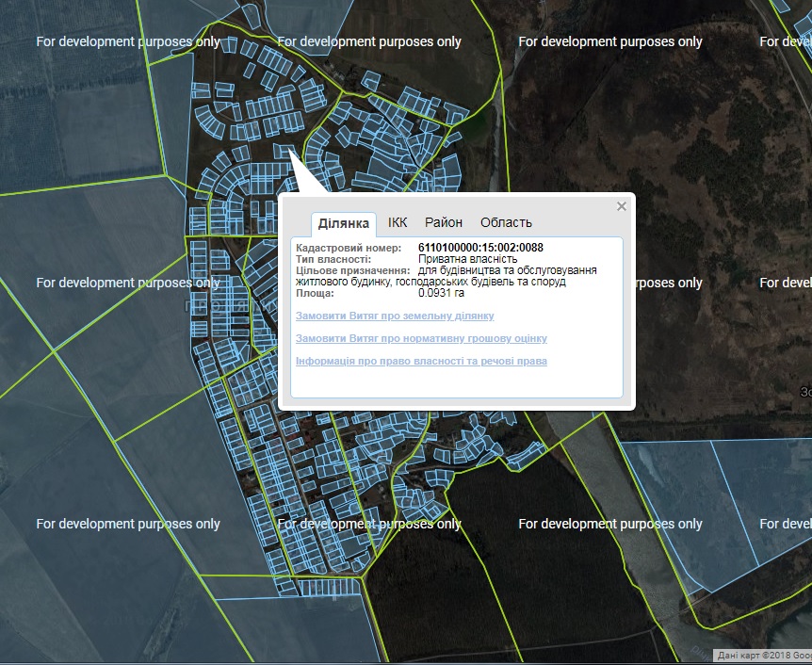
Task: Click Замовити Витяг про земельну ділянку link
Action: (x=395, y=316)
